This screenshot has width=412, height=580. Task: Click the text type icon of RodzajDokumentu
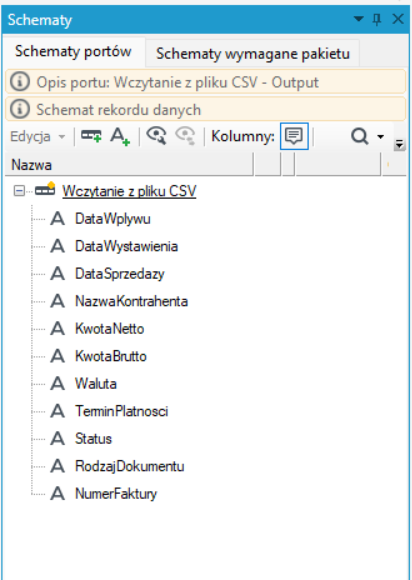tap(57, 466)
